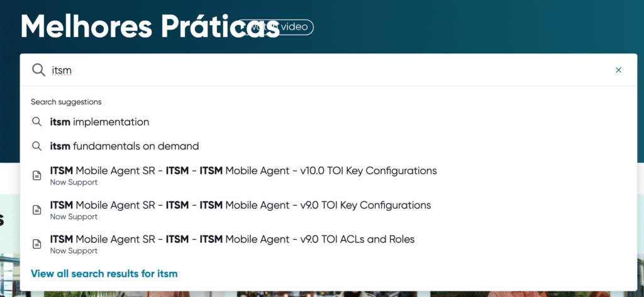Click document icon for v10.0 TOI Key Configurations
The image size is (644, 297).
pyautogui.click(x=37, y=176)
